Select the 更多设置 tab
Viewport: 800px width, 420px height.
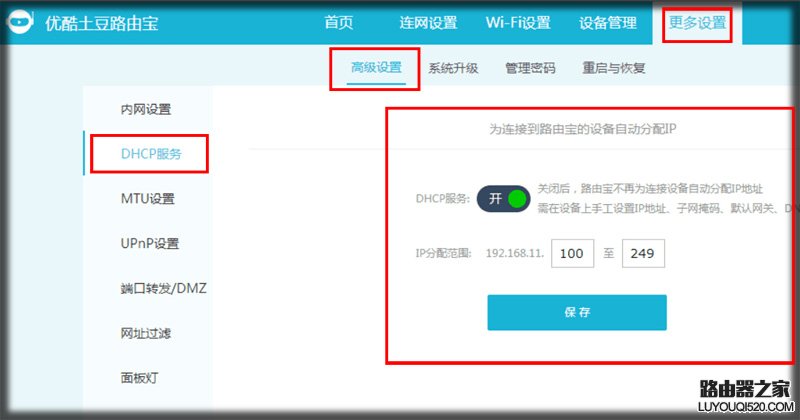click(x=697, y=22)
